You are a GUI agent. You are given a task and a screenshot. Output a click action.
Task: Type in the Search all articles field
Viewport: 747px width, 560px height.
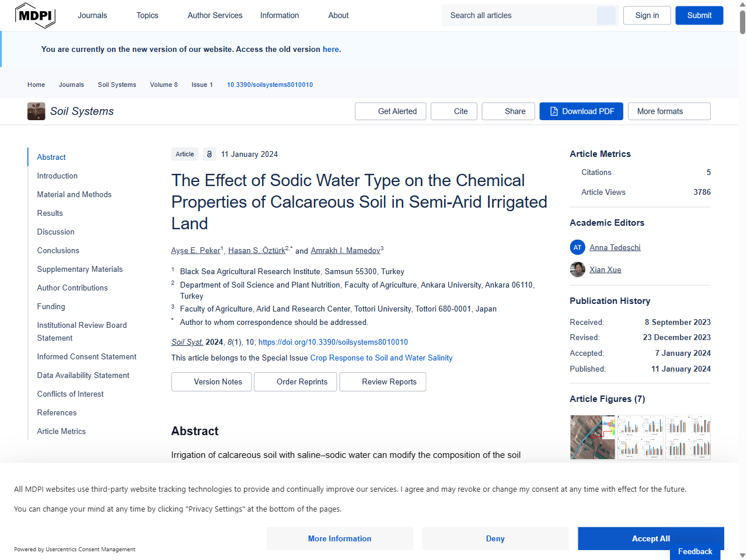tap(519, 16)
